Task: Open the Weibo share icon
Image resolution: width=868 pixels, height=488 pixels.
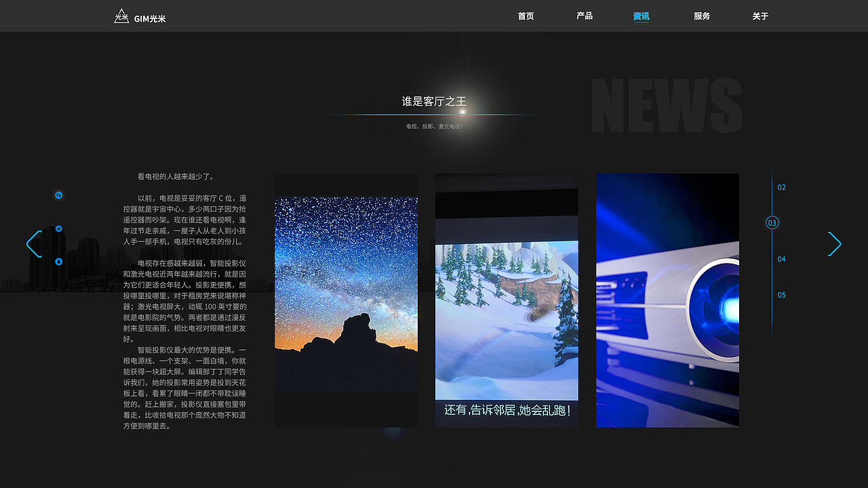Action: click(x=59, y=228)
